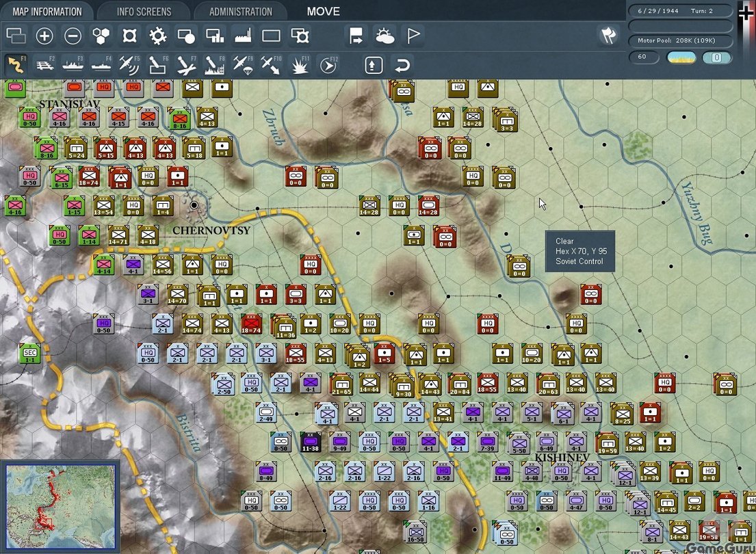Select the F8 bomb city mode

[x=215, y=64]
